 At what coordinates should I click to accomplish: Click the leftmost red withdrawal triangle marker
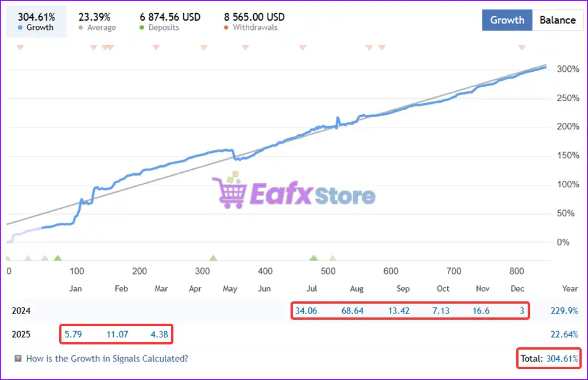click(20, 47)
